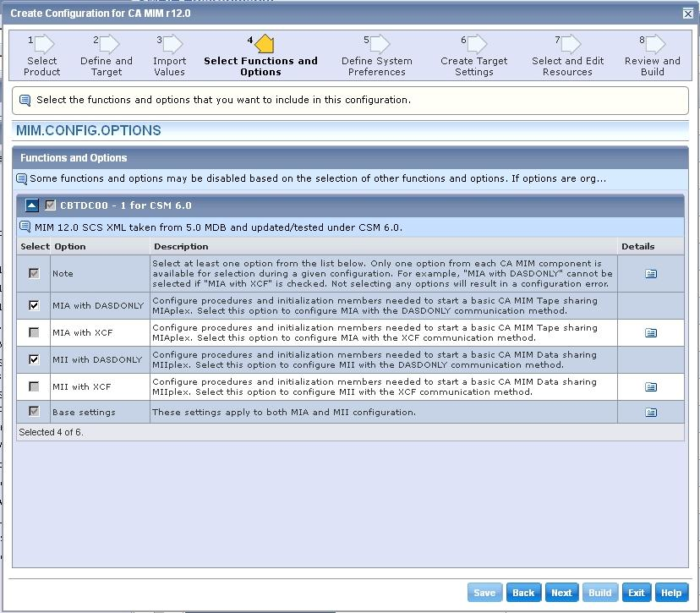
Task: Click the step 6 Create Target Settings arrow
Action: point(476,45)
